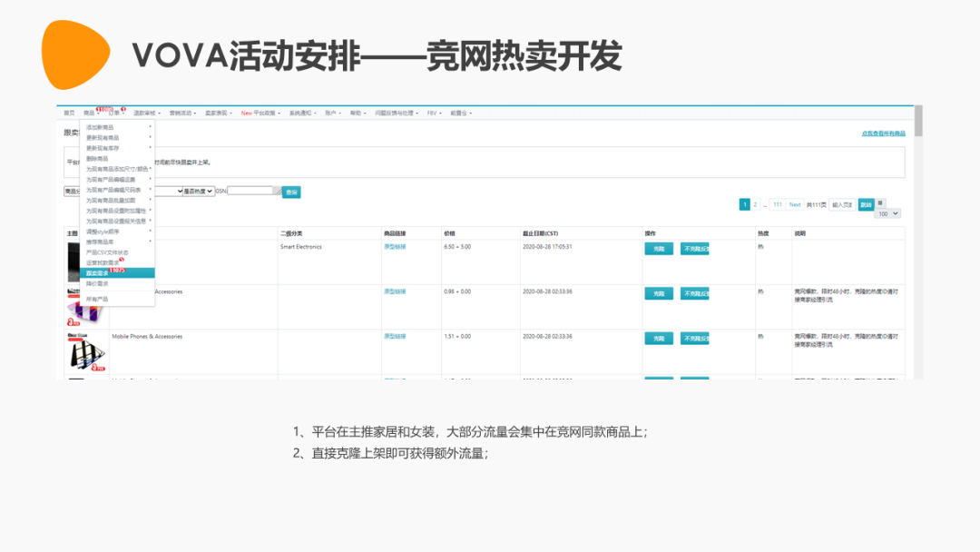Image resolution: width=980 pixels, height=552 pixels.
Task: Click 克隆 in the 0.98 + 0.00 row
Action: point(659,294)
